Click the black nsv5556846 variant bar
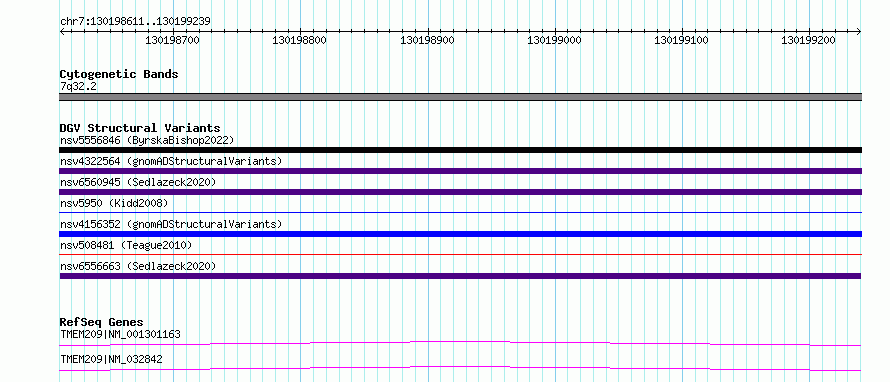This screenshot has width=890, height=382. tap(460, 150)
